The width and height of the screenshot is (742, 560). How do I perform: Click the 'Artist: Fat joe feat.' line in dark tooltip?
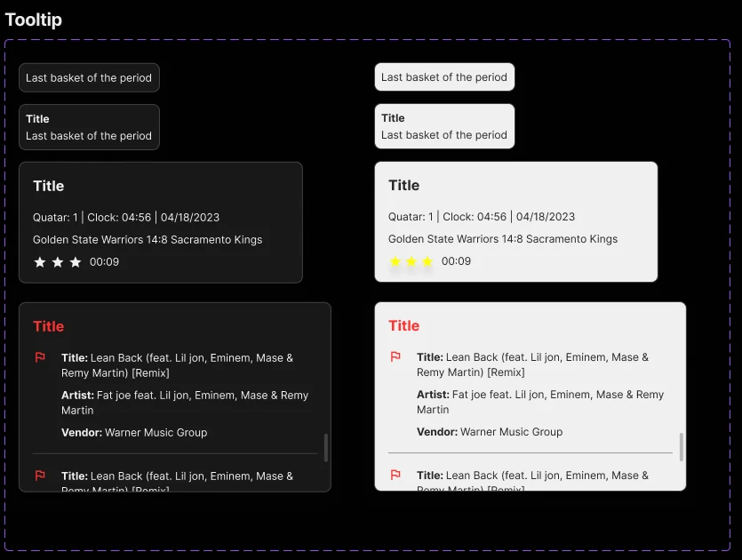coord(185,403)
